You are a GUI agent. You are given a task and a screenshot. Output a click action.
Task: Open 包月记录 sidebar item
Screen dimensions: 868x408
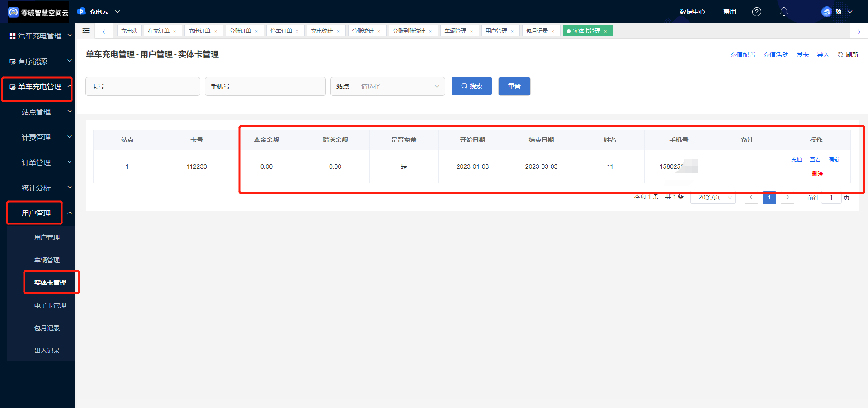click(x=47, y=328)
